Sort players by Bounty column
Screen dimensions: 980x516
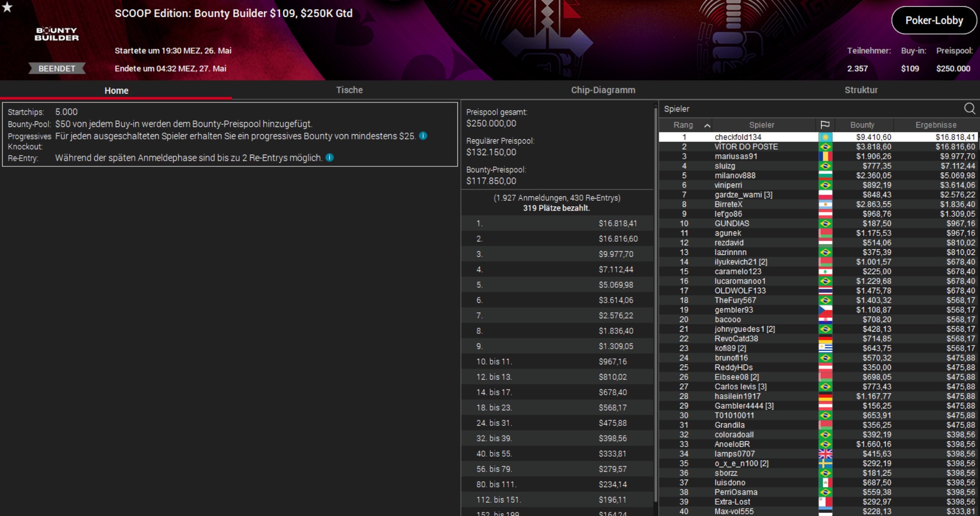tap(862, 125)
